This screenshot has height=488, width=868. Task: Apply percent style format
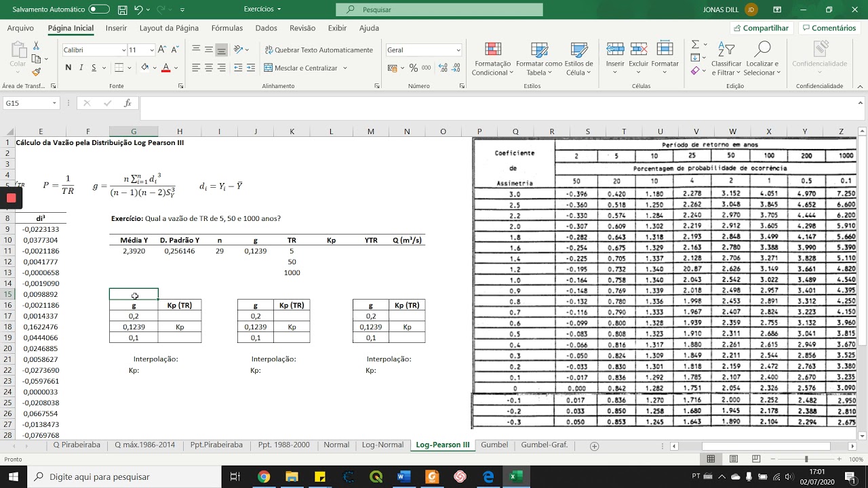(x=414, y=68)
